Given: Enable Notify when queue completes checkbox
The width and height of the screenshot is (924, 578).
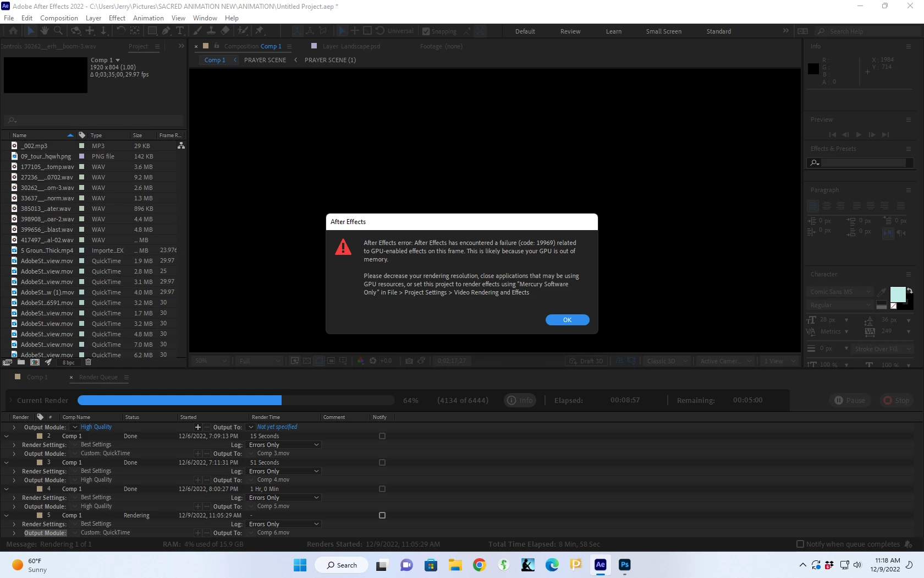Looking at the screenshot, I should (x=800, y=544).
